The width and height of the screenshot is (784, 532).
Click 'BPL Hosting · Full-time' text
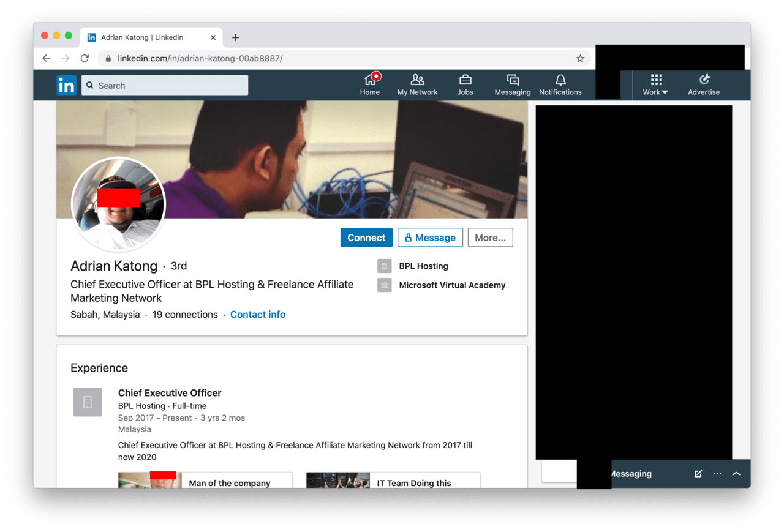coord(162,406)
